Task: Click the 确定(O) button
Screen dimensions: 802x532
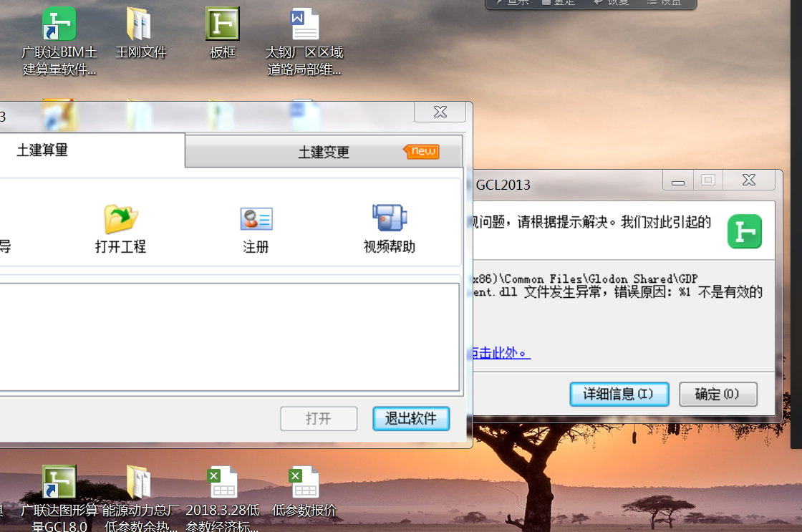Action: point(718,394)
